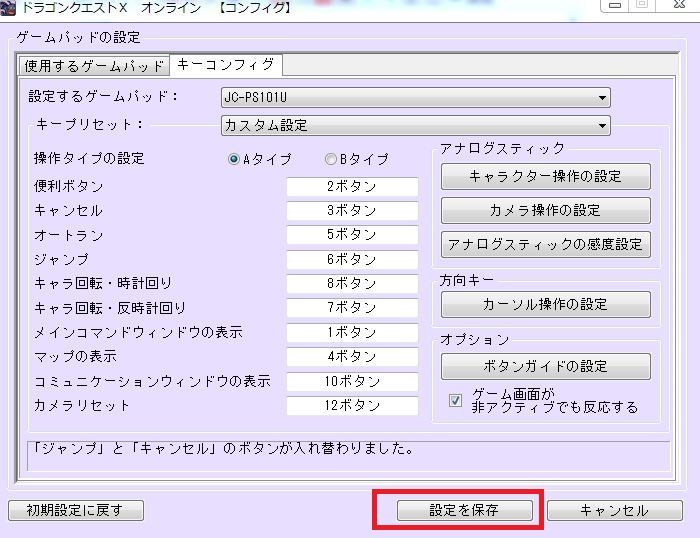Click the キャラ回転・反時計回り field showing 7ボタン
Screen dimensions: 700x538
pyautogui.click(x=352, y=308)
